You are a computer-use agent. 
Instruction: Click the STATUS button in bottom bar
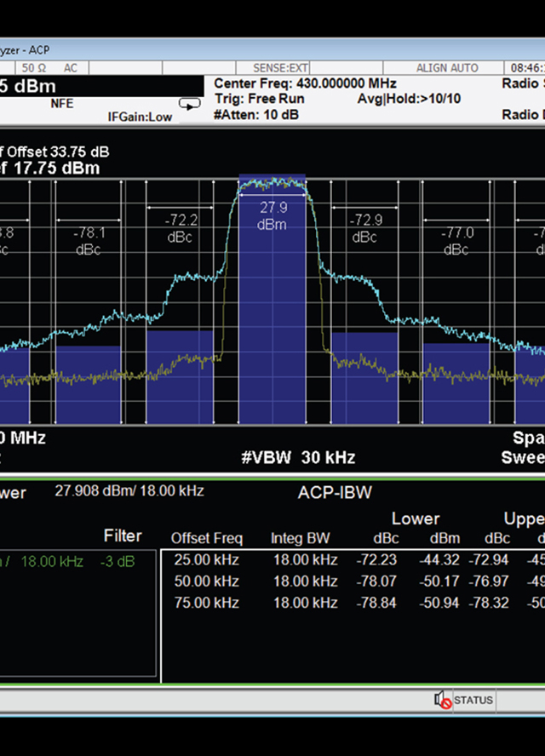click(x=473, y=700)
